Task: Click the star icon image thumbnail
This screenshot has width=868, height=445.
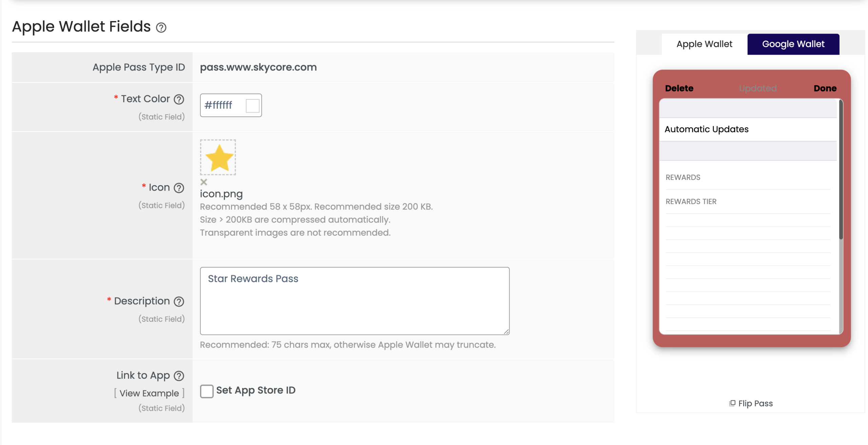Action: tap(218, 157)
